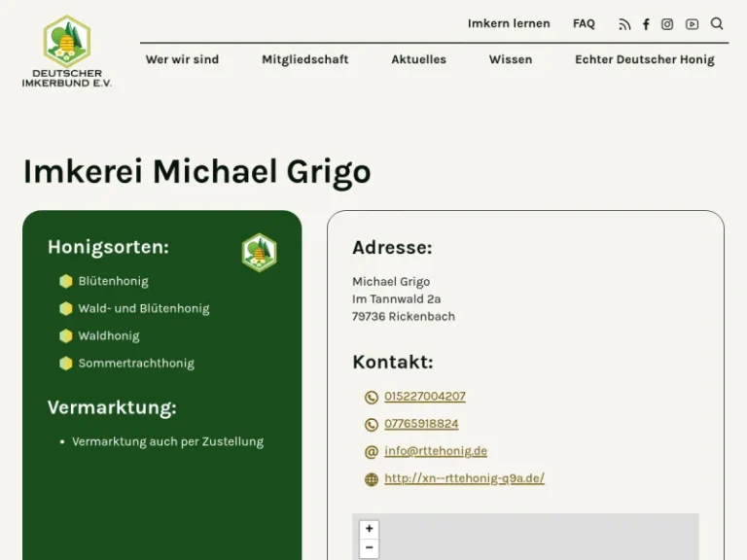Viewport: 747px width, 560px height.
Task: Click the phone icon beside 015227004207
Action: coord(371,398)
